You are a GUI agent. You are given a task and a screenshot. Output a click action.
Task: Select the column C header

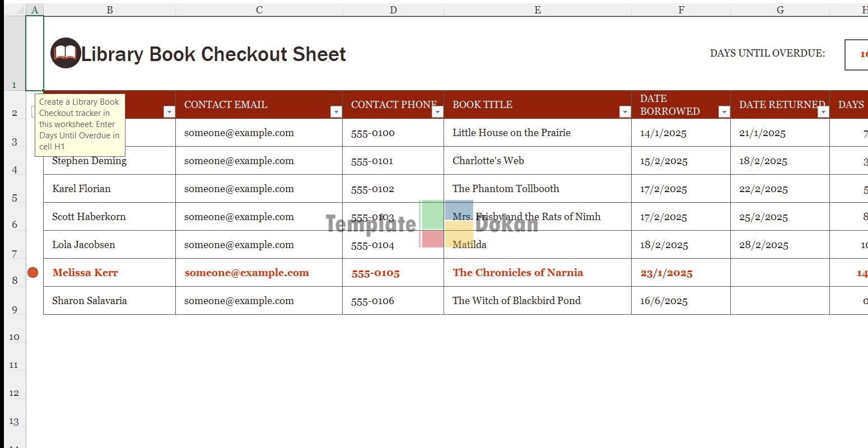click(259, 10)
